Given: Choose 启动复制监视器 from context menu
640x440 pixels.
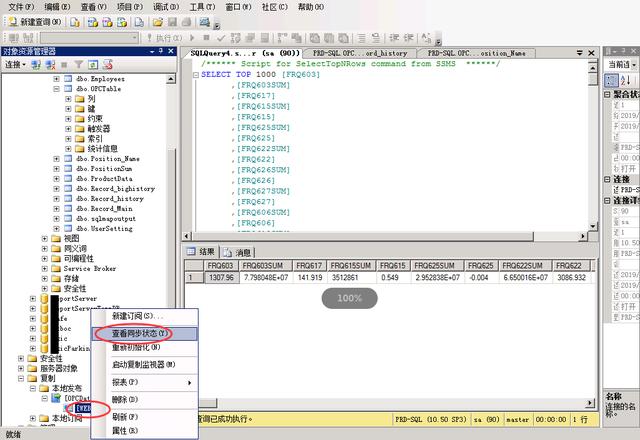Looking at the screenshot, I should [x=143, y=365].
